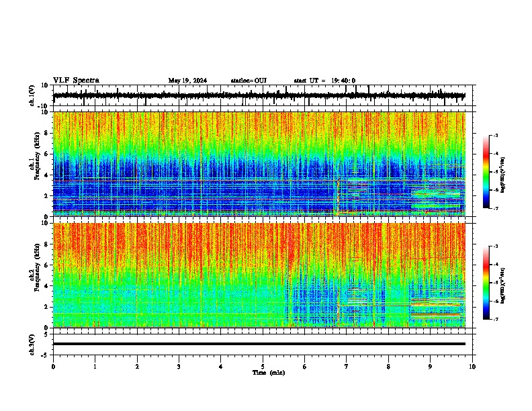Click time axis tick label "0"
The image size is (532, 411).
click(53, 367)
